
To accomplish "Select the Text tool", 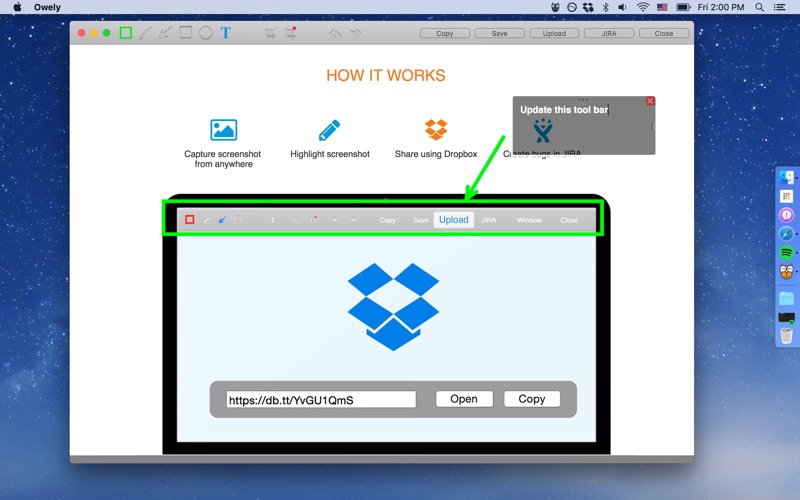I will 226,33.
